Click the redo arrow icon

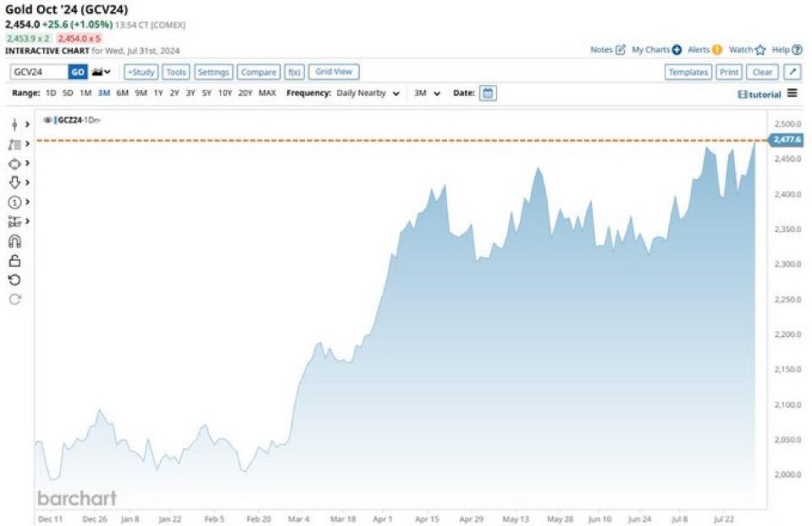click(x=15, y=299)
